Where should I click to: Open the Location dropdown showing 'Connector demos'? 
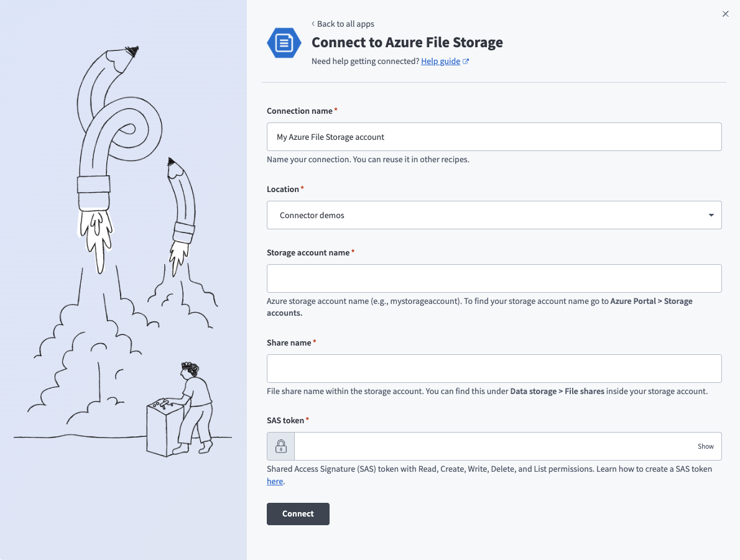click(x=494, y=215)
